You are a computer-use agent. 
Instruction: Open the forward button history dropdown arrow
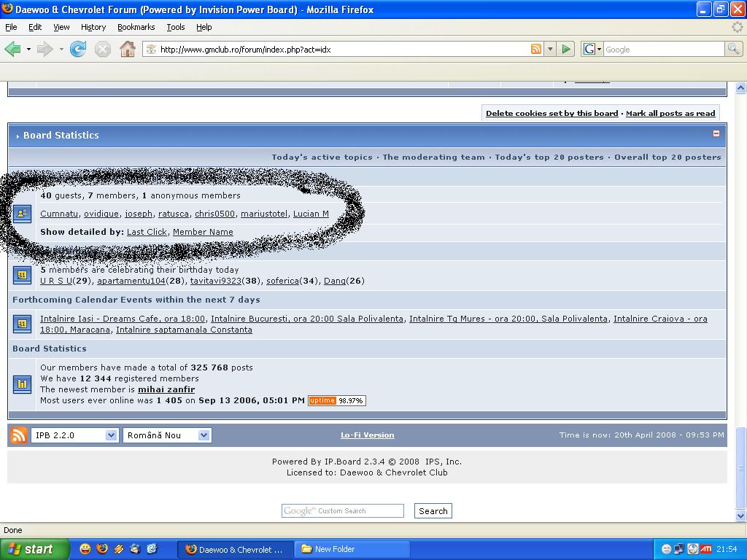(x=61, y=49)
